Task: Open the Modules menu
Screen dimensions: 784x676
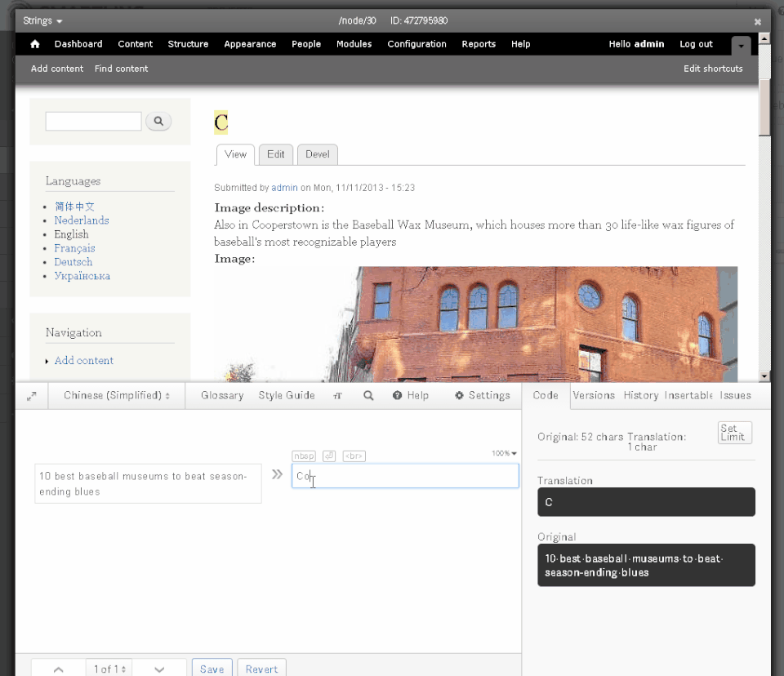Action: (354, 44)
